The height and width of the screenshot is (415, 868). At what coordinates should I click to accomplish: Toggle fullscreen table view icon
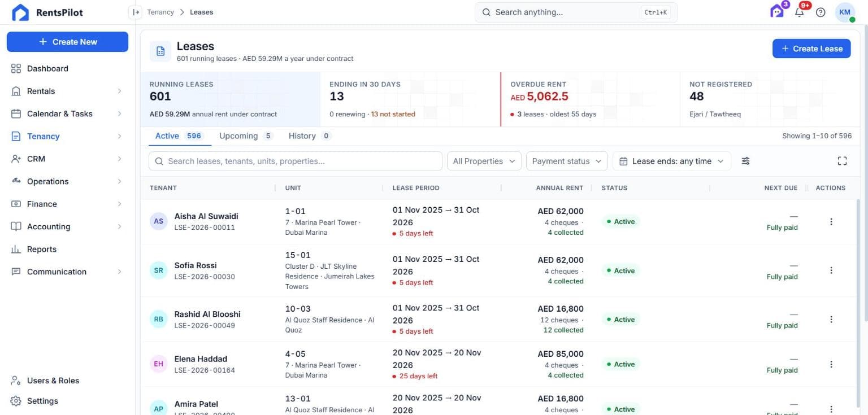point(842,161)
